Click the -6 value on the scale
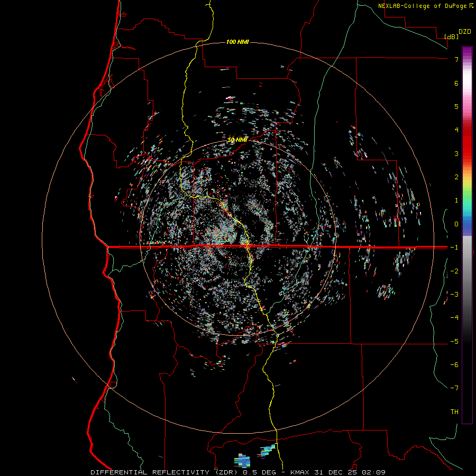Screen dimensions: 476x476 point(454,365)
